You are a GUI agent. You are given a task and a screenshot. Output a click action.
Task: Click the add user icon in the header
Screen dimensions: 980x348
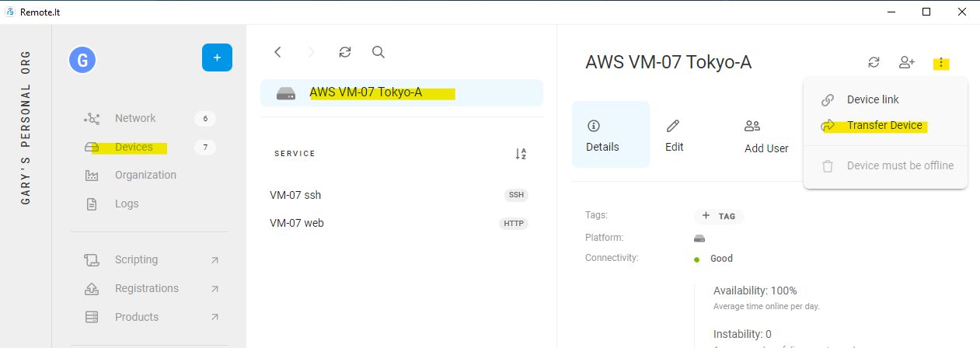[907, 62]
